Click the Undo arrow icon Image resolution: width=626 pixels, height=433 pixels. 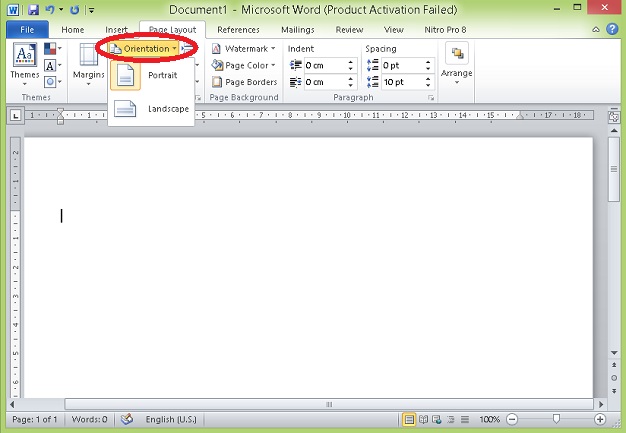52,10
